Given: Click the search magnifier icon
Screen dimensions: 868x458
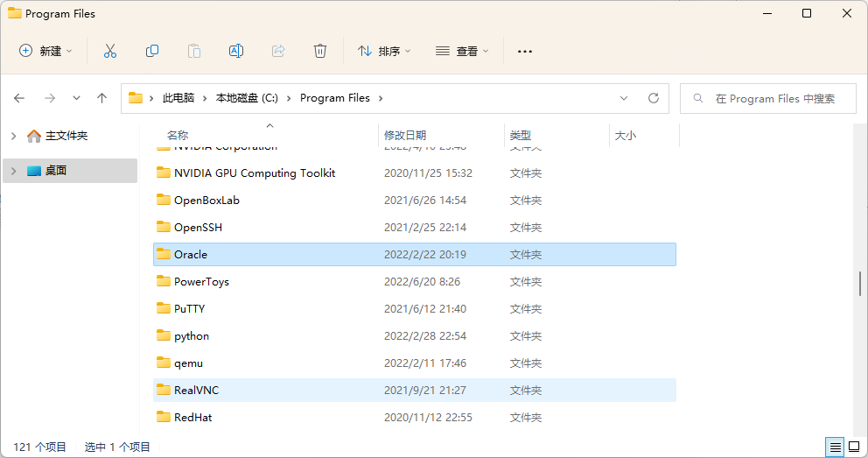Looking at the screenshot, I should (x=698, y=98).
